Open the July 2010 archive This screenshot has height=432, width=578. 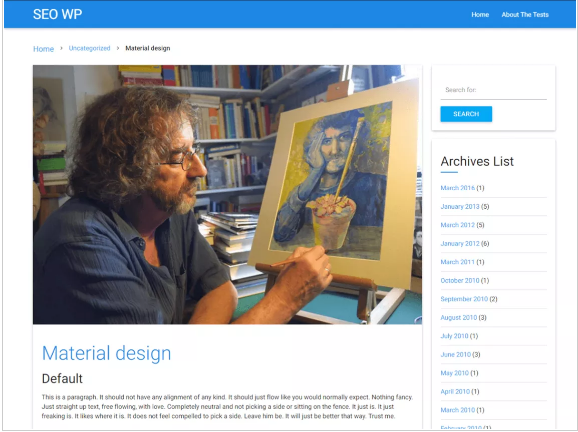point(454,336)
